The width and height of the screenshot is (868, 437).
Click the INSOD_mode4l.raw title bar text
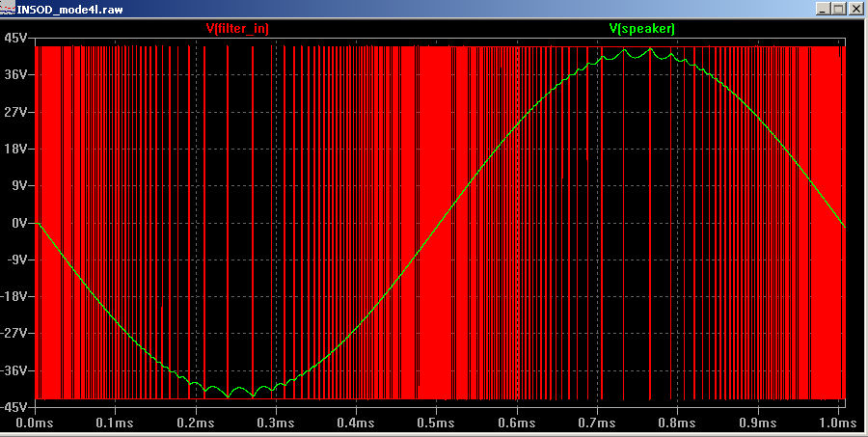[x=69, y=9]
